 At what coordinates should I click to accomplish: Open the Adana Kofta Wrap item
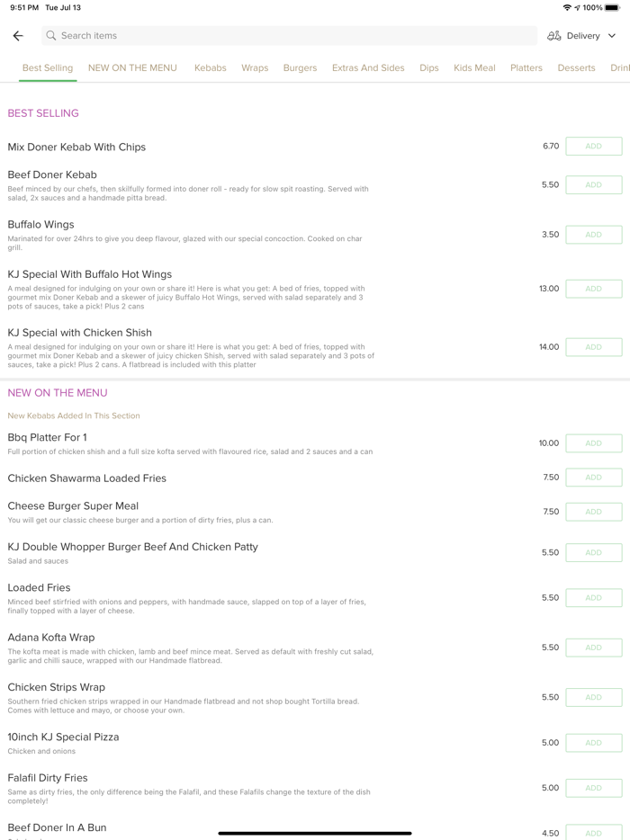pos(51,638)
